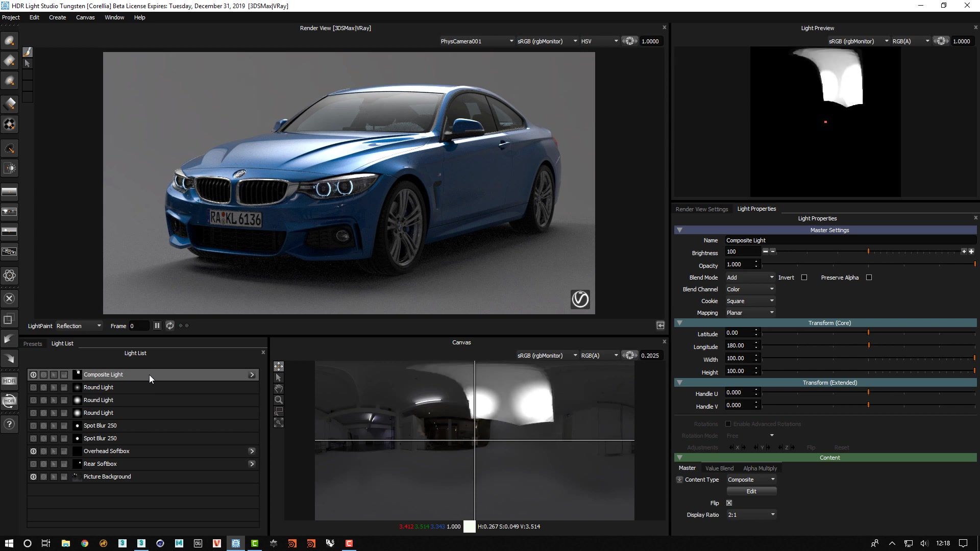Click the redo curved arrow icon

tap(9, 359)
